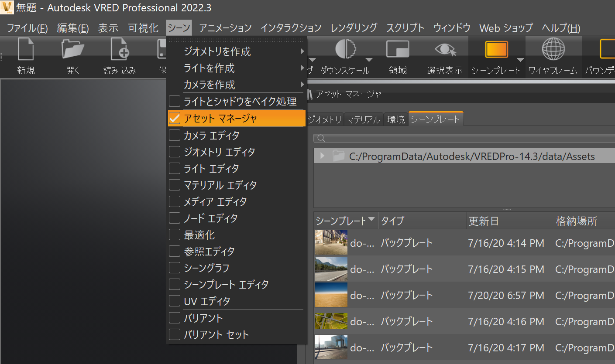
Task: Open the レンダリング menu
Action: click(353, 27)
